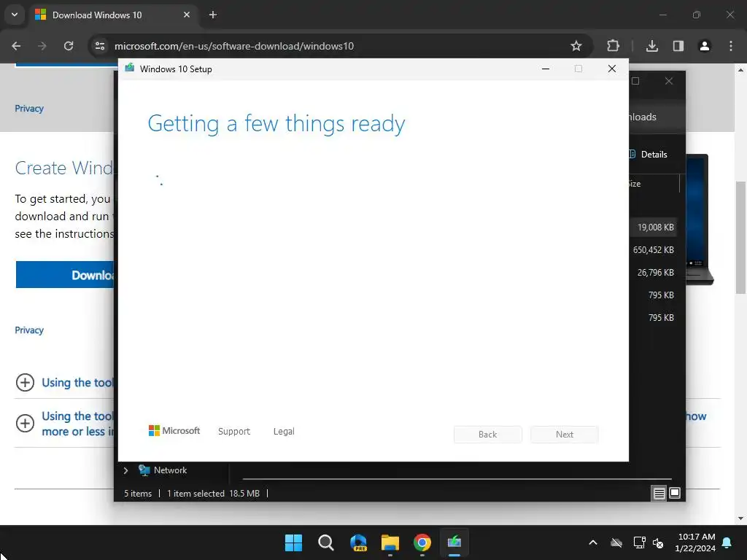Screen dimensions: 747x560
Task: Open a new Chrome tab with plus button
Action: coord(213,15)
